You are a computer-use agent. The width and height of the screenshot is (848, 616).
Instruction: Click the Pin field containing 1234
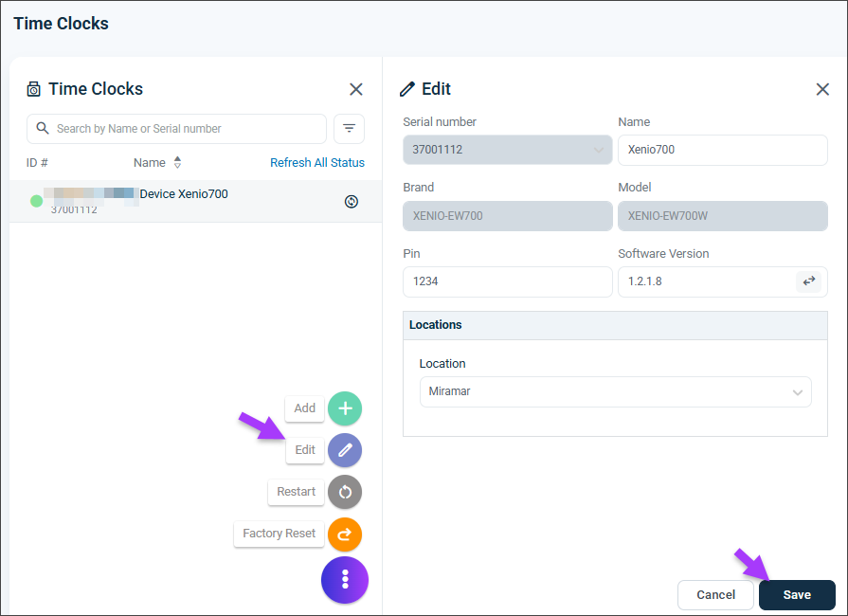tap(507, 281)
